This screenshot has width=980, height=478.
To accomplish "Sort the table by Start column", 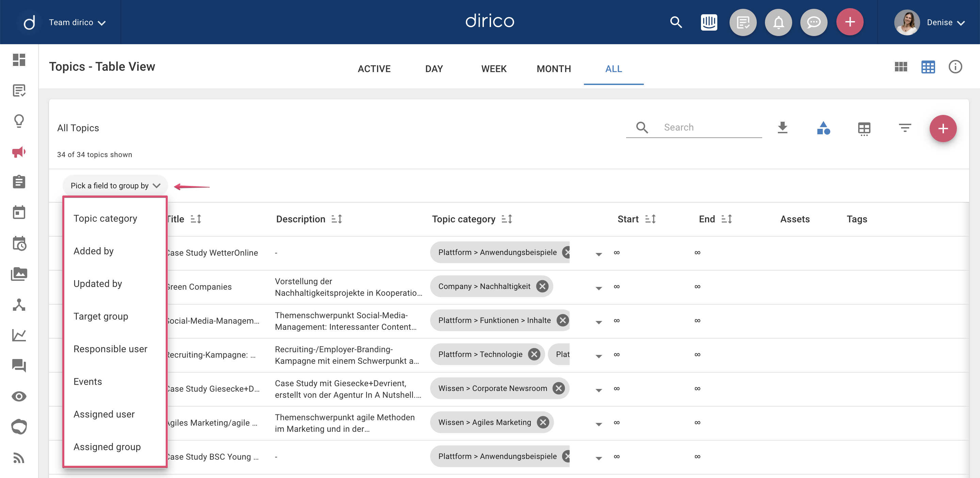I will (x=650, y=219).
